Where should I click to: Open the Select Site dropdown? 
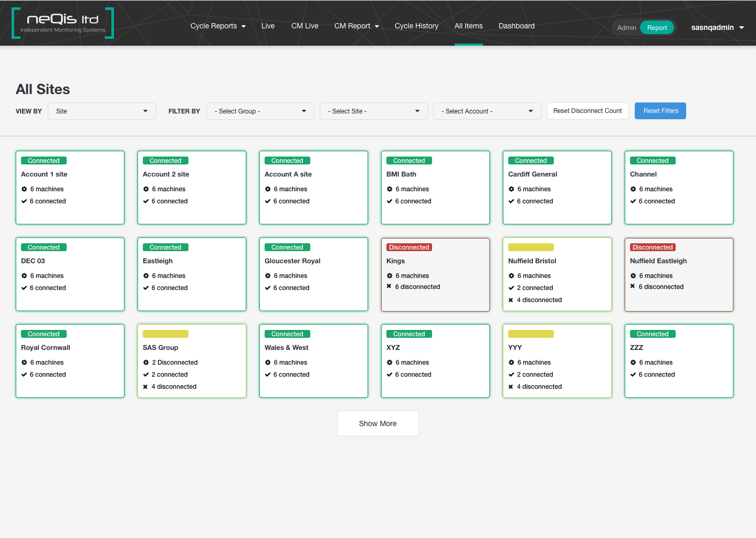tap(373, 111)
